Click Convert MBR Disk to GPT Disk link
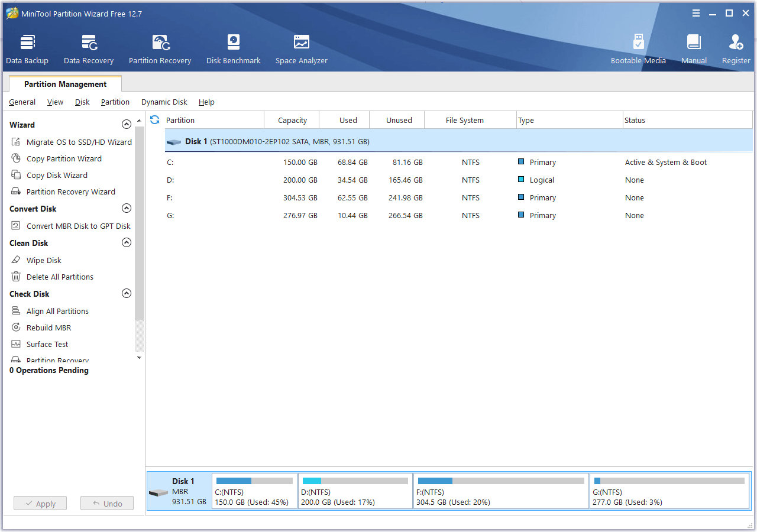757x532 pixels. pyautogui.click(x=79, y=226)
